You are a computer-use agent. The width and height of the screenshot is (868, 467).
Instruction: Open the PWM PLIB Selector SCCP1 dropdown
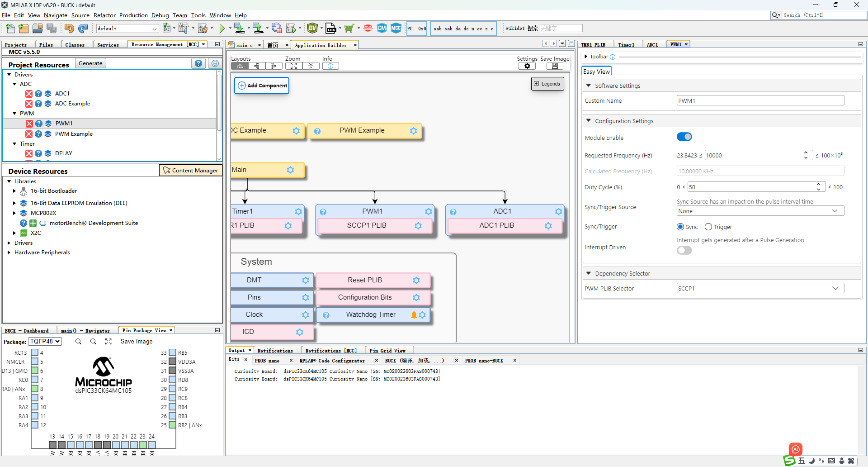[x=760, y=288]
